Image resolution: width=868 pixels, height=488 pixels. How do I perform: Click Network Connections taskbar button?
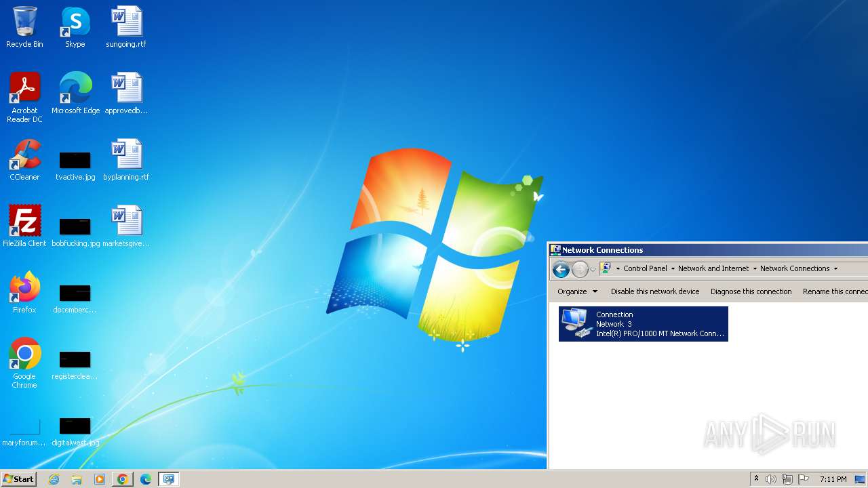[x=168, y=479]
